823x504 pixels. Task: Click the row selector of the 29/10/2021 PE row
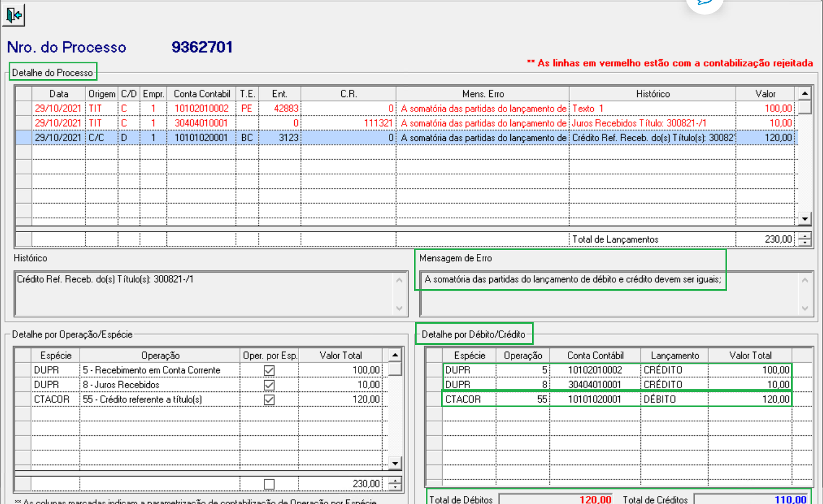24,108
